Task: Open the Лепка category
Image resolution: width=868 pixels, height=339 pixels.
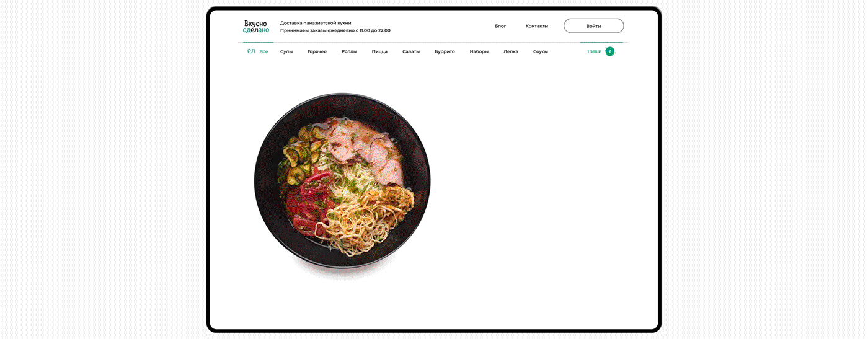Action: [511, 51]
